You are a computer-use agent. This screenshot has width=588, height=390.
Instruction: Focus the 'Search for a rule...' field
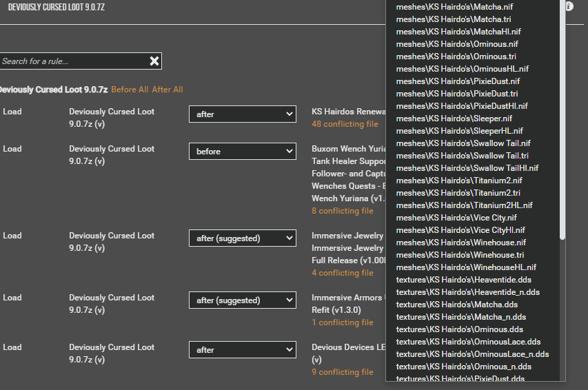coord(74,61)
